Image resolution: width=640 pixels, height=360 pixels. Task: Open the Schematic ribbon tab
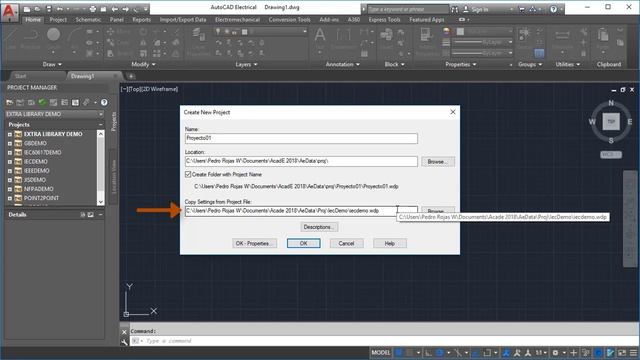[x=88, y=20]
